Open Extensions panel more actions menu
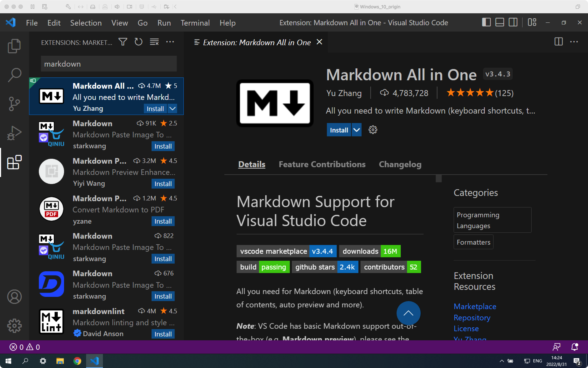Viewport: 588px width, 368px height. coord(170,42)
